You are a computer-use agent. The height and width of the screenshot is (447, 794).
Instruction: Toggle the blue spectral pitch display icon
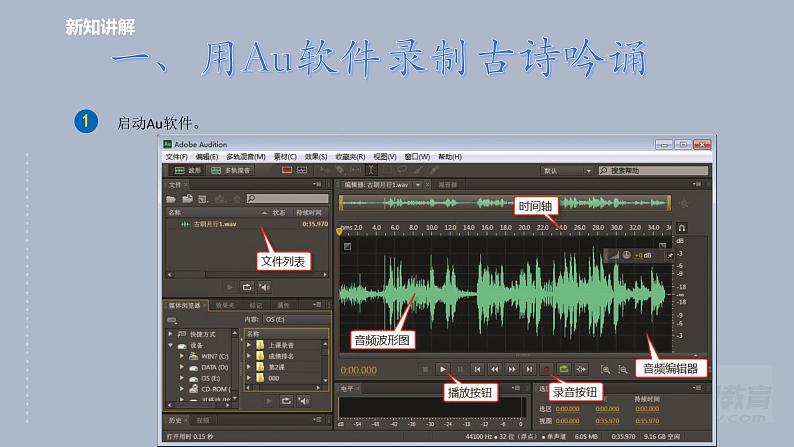pos(302,170)
